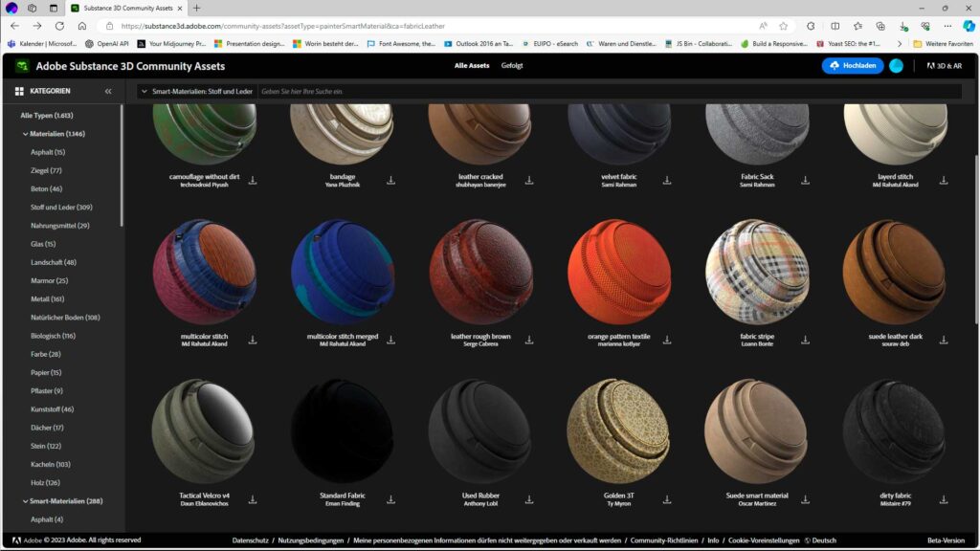Download the camouflage without dirt material
Screen dimensions: 980x551
[x=253, y=180]
